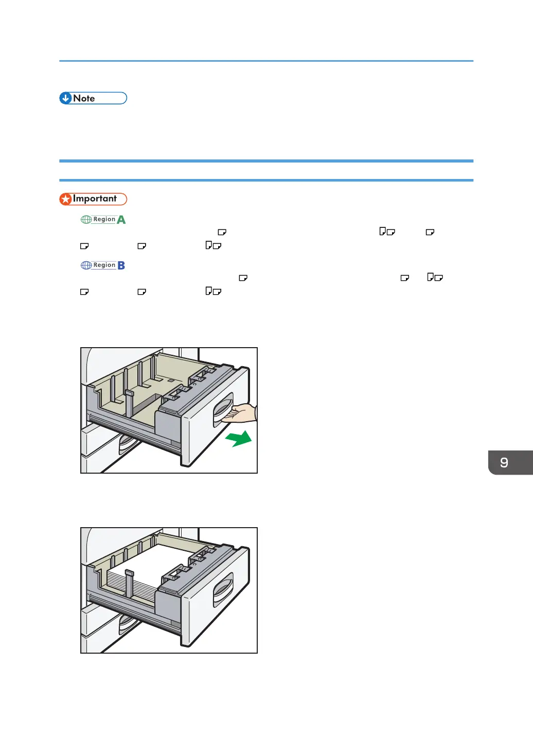The image size is (533, 756).
Task: Select the green Region A globe icon
Action: (103, 220)
